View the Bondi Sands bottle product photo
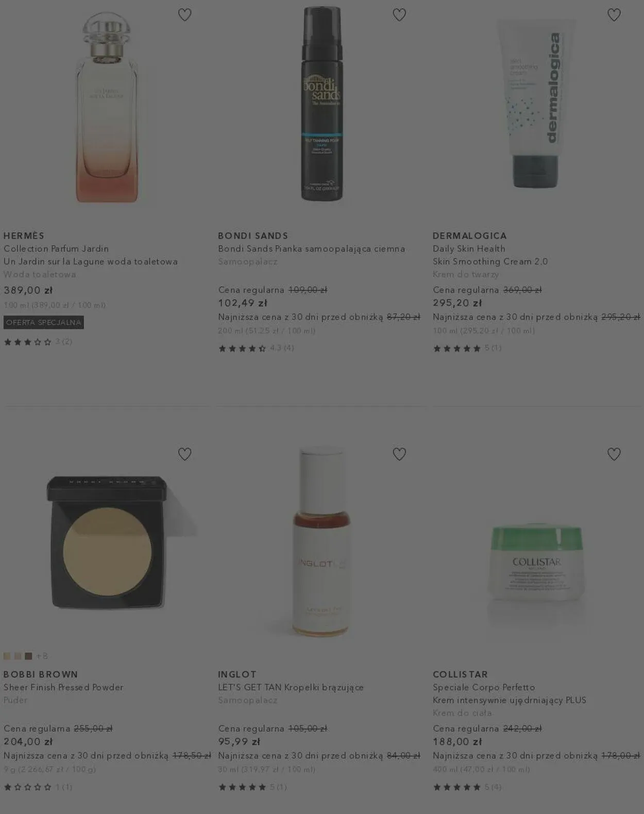The width and height of the screenshot is (644, 814). [x=321, y=103]
